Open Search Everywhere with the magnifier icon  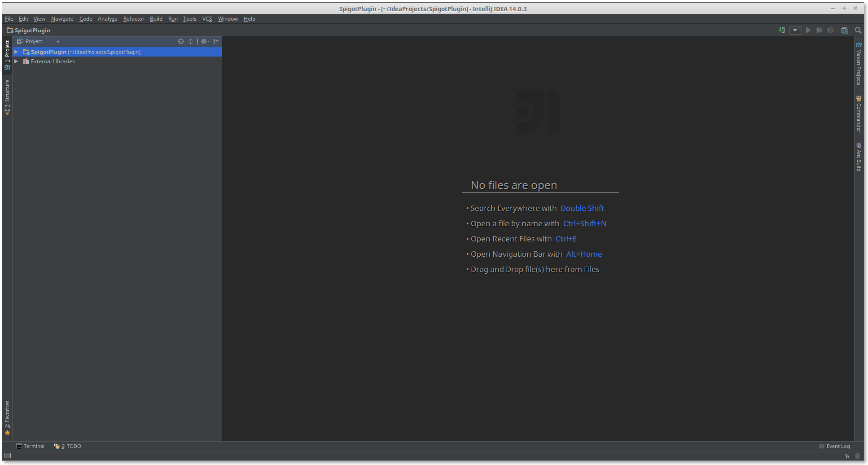click(858, 30)
